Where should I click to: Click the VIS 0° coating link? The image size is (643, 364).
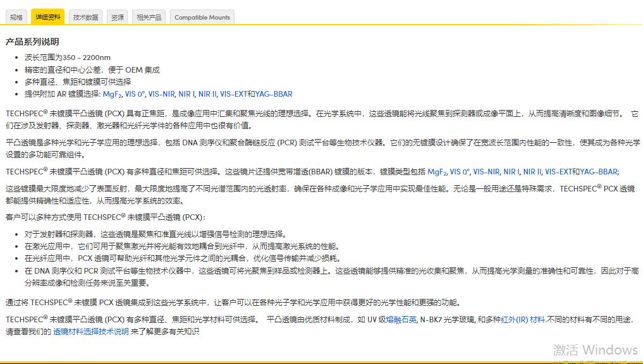[134, 94]
